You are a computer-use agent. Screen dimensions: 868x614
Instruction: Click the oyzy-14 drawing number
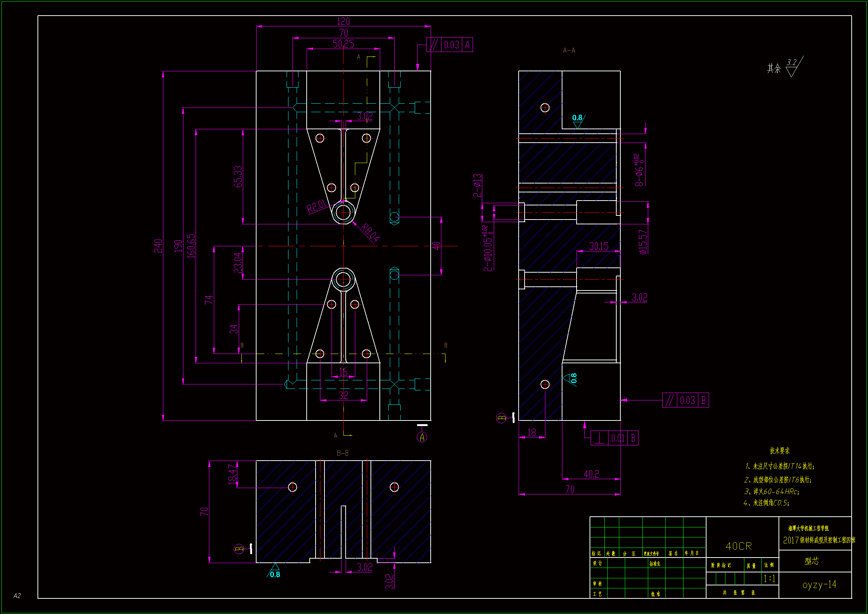click(819, 585)
